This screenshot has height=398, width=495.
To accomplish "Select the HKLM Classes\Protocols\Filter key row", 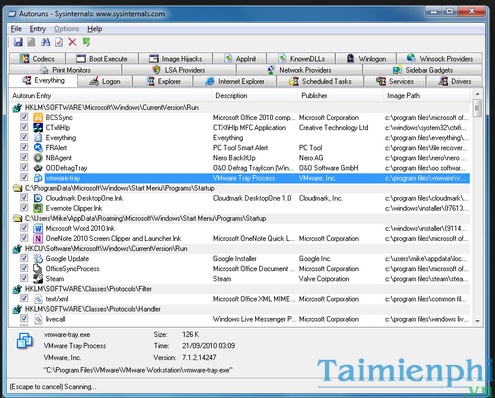I will point(241,289).
